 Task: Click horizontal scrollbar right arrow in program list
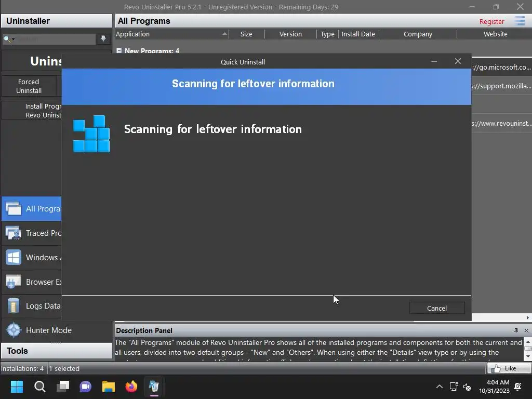tap(527, 317)
